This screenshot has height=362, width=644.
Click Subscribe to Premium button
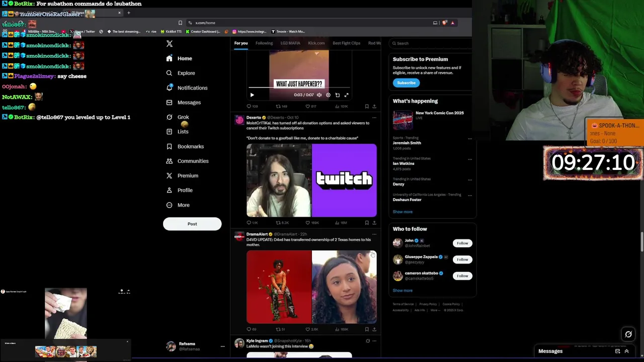click(x=406, y=83)
